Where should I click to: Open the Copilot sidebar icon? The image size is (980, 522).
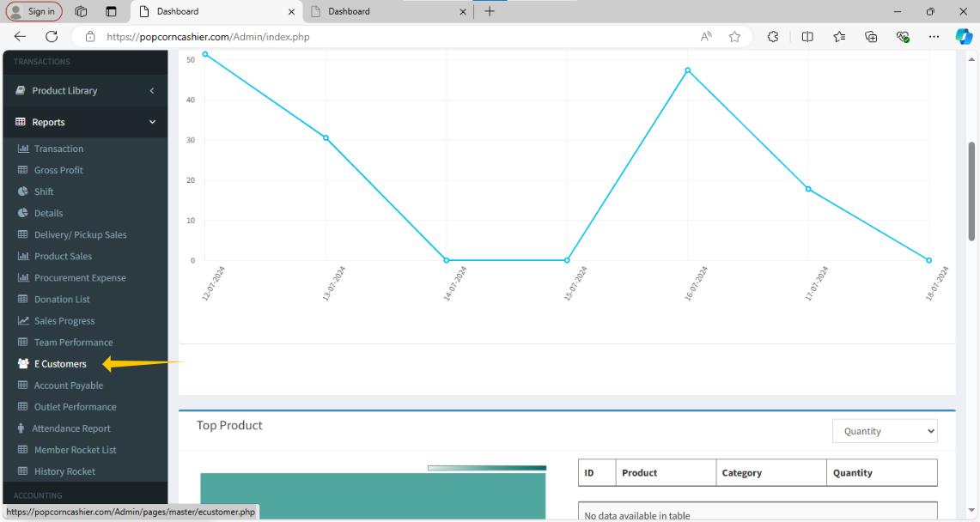point(963,37)
